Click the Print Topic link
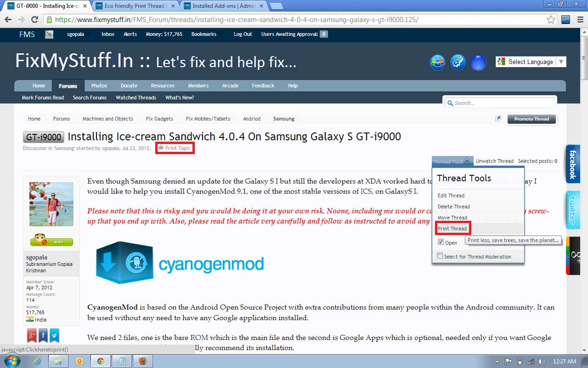 tap(178, 148)
